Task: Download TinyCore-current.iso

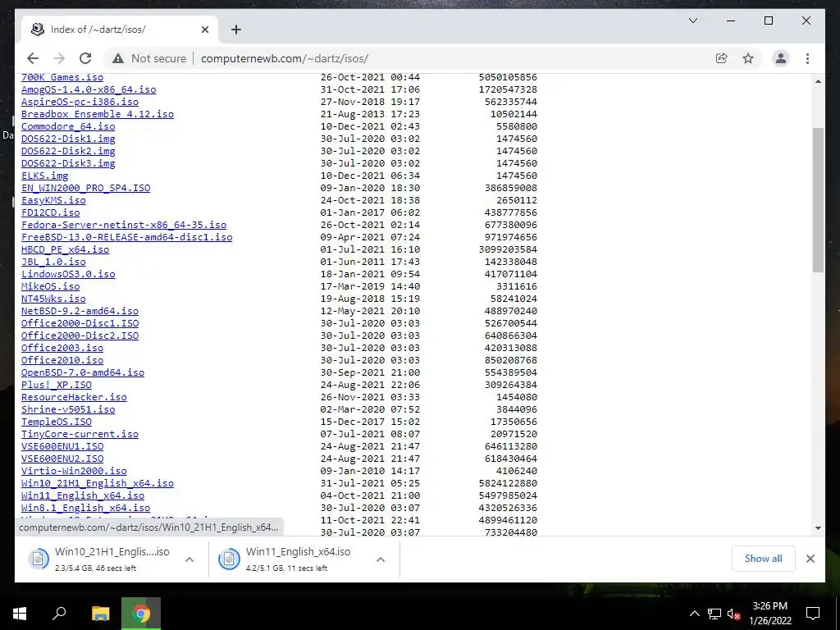Action: click(x=80, y=435)
